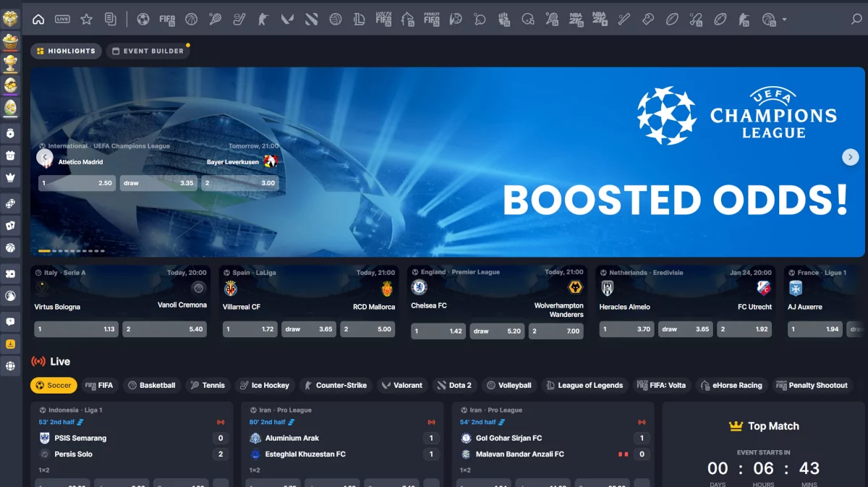This screenshot has width=868, height=487.
Task: Select Valorant chip in Live section
Action: pyautogui.click(x=402, y=386)
